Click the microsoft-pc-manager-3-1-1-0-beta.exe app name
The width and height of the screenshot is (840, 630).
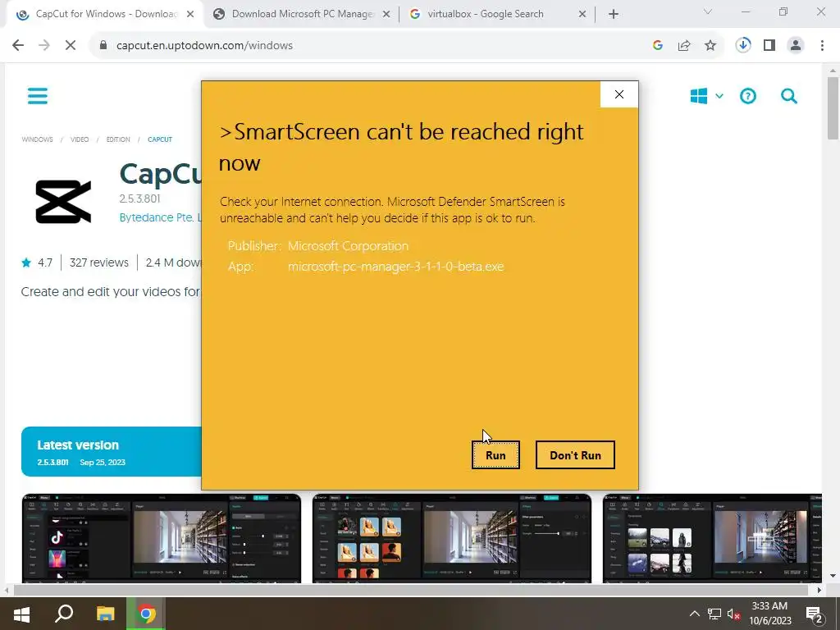pyautogui.click(x=396, y=267)
